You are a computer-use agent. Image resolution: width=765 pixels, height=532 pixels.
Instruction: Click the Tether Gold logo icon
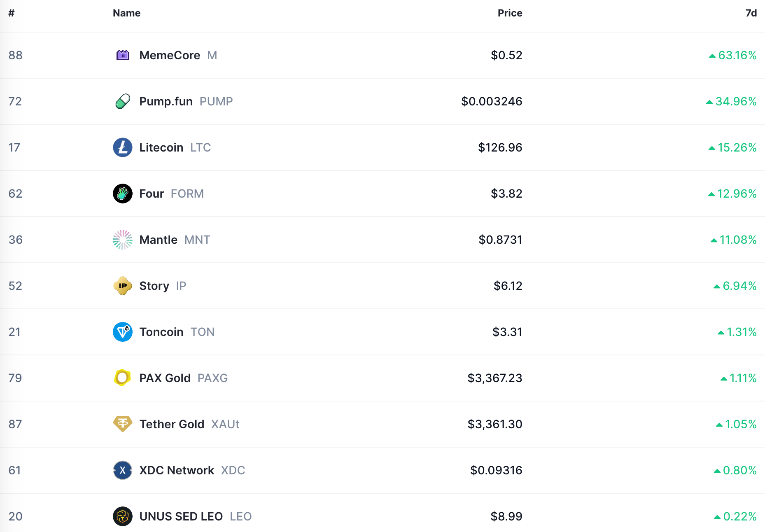tap(123, 424)
